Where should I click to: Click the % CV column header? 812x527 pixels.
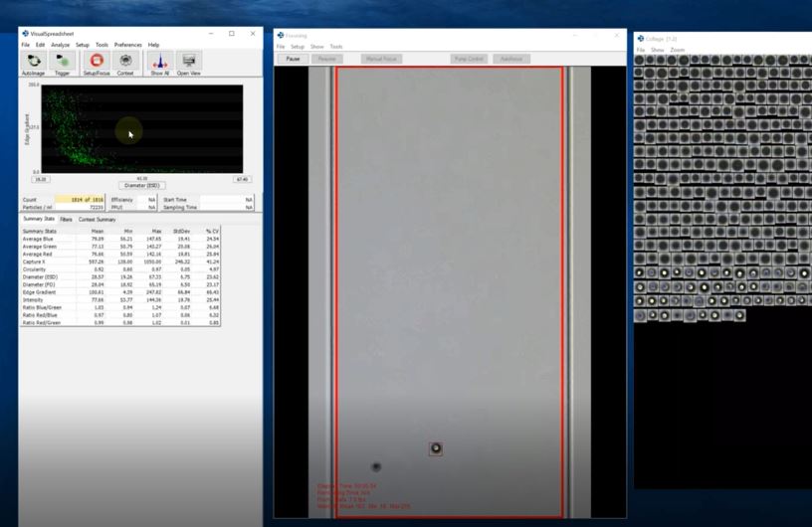pyautogui.click(x=212, y=232)
